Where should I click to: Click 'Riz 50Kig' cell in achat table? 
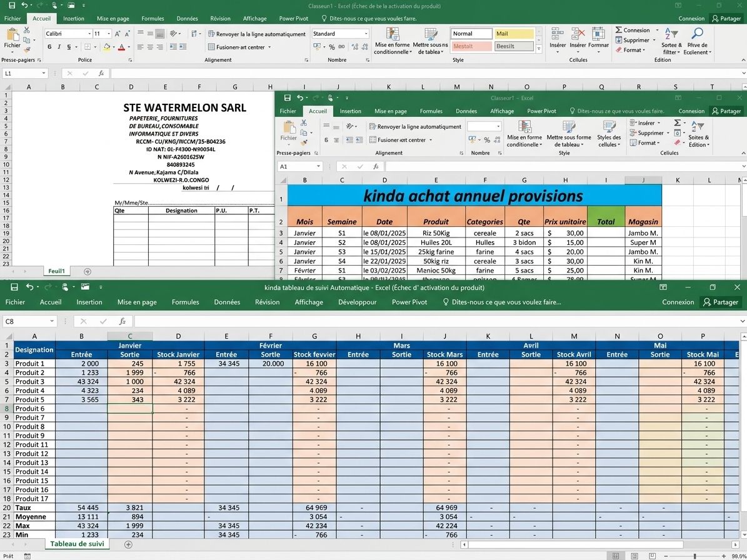[436, 233]
